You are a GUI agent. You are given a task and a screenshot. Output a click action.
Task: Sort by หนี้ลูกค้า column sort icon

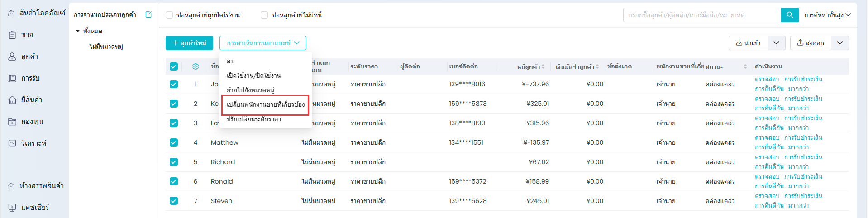coord(543,66)
